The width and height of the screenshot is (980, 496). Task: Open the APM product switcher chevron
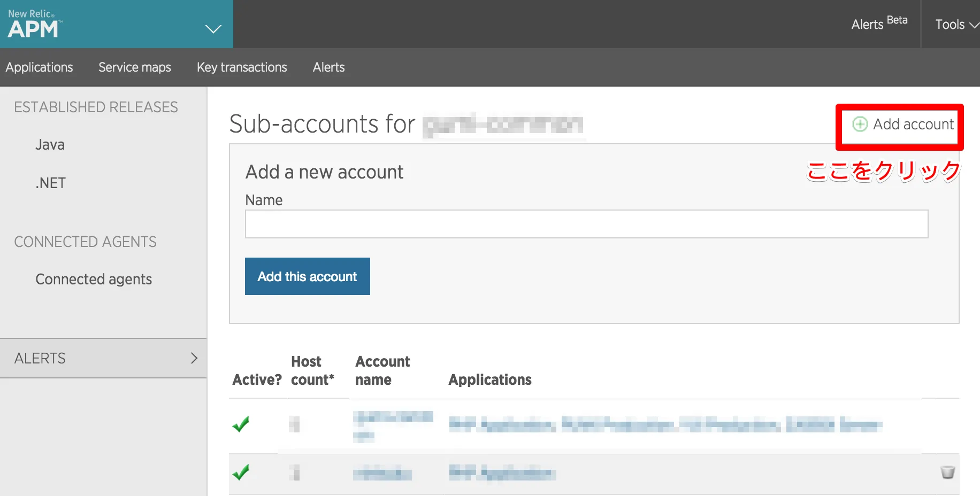(213, 29)
